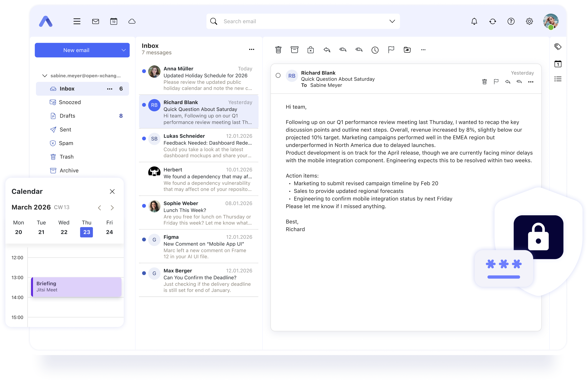Open the Trash folder
Viewport: 588px width, 383px height.
pos(83,157)
